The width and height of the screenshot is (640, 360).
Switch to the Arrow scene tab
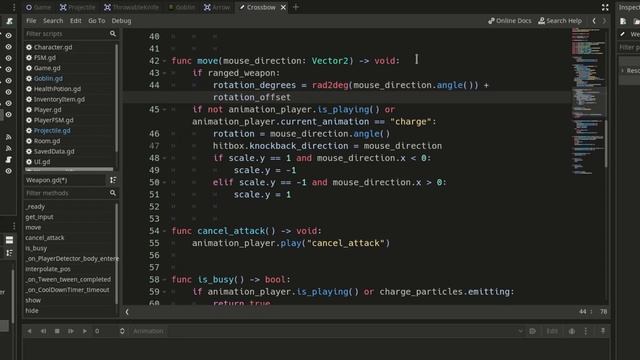[217, 7]
